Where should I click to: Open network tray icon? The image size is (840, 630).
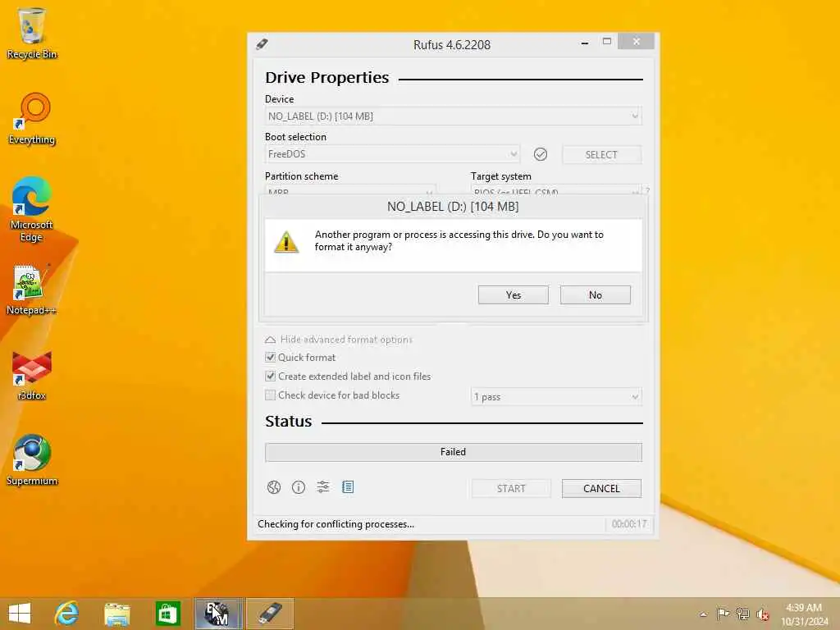pos(742,614)
